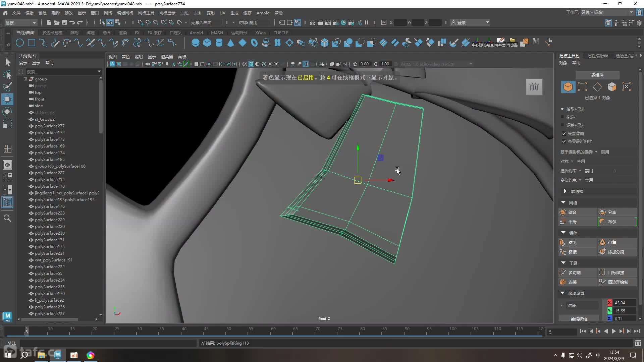
Task: Collapse the 组件 section
Action: pos(563,233)
